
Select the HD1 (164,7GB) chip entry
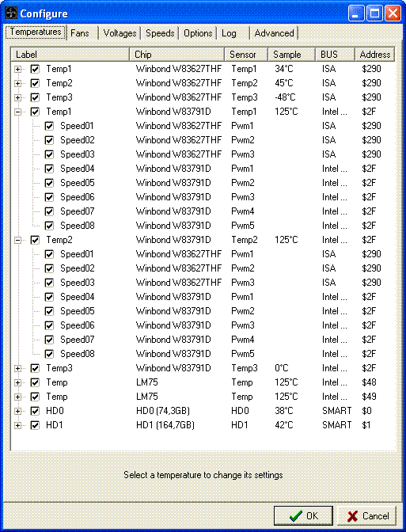pyautogui.click(x=165, y=425)
